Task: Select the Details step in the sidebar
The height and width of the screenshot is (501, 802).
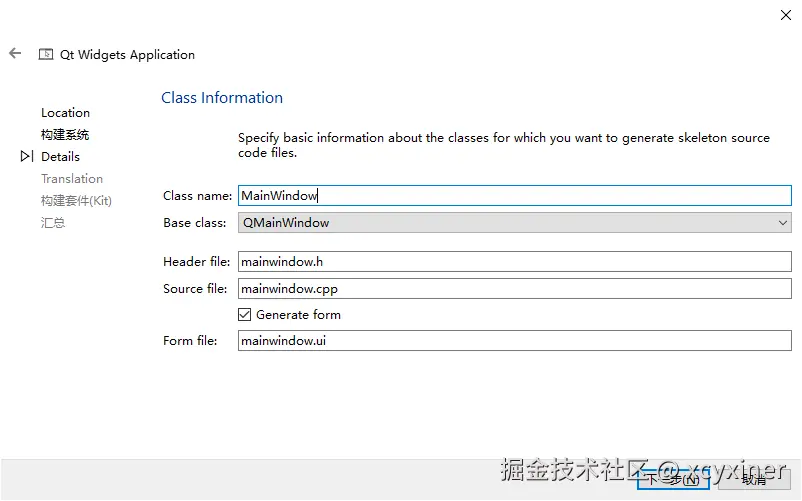Action: (x=60, y=157)
